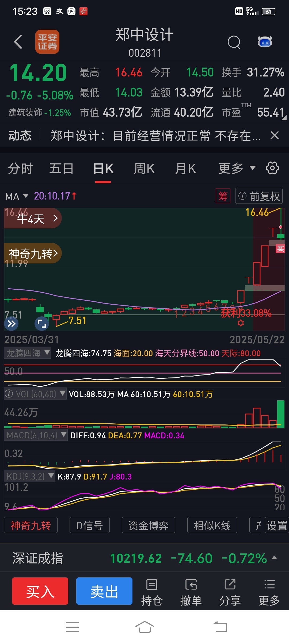Select 前复权 price adjustment option
The height and width of the screenshot is (644, 289).
(x=259, y=196)
